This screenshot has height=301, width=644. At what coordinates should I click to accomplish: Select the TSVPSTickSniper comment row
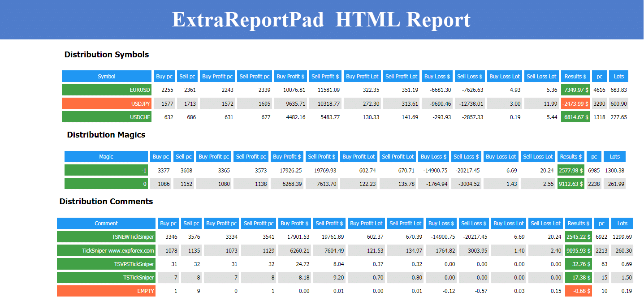pyautogui.click(x=106, y=264)
